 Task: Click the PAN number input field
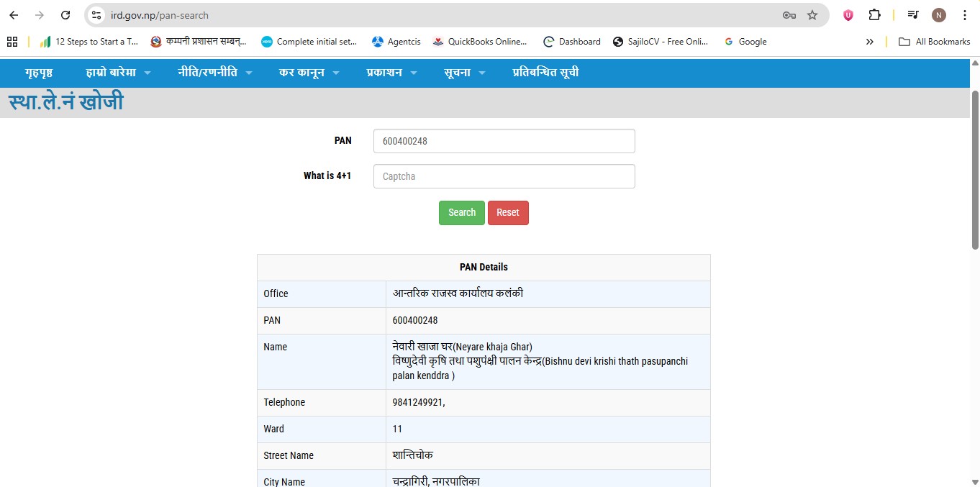coord(504,141)
